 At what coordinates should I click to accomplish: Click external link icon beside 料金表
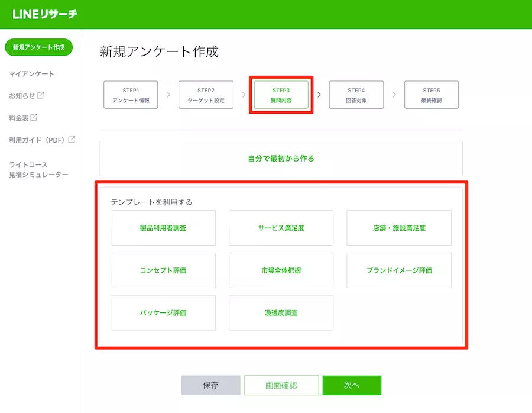coord(34,118)
